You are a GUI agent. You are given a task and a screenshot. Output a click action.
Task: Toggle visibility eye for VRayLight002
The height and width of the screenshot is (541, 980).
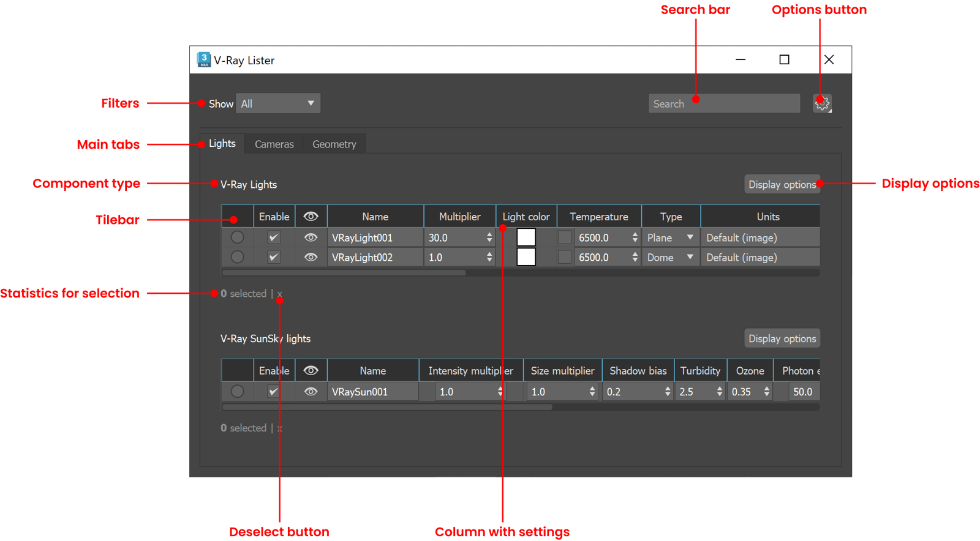pyautogui.click(x=311, y=258)
